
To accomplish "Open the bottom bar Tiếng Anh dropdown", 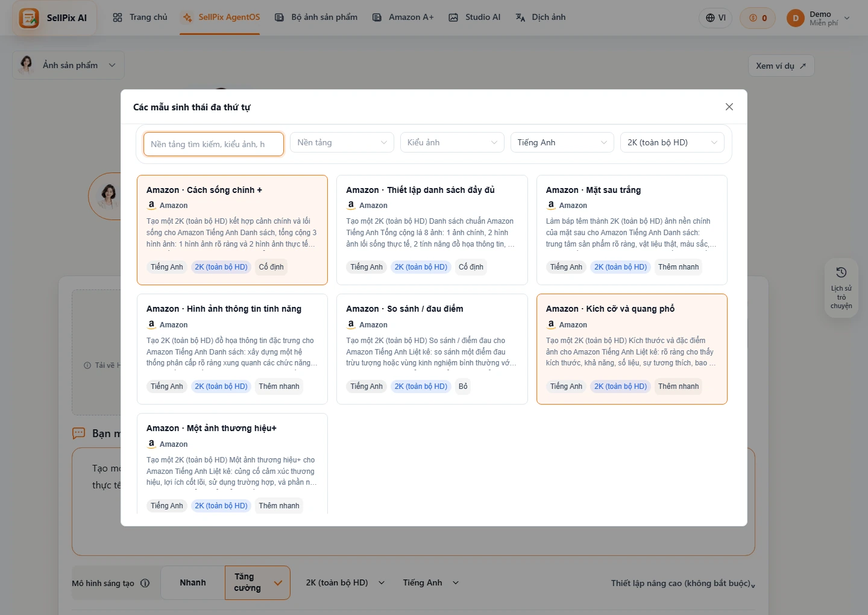I will pos(431,582).
